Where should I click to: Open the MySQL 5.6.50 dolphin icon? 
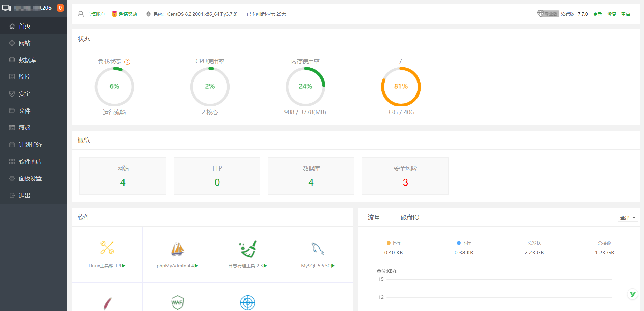[318, 249]
